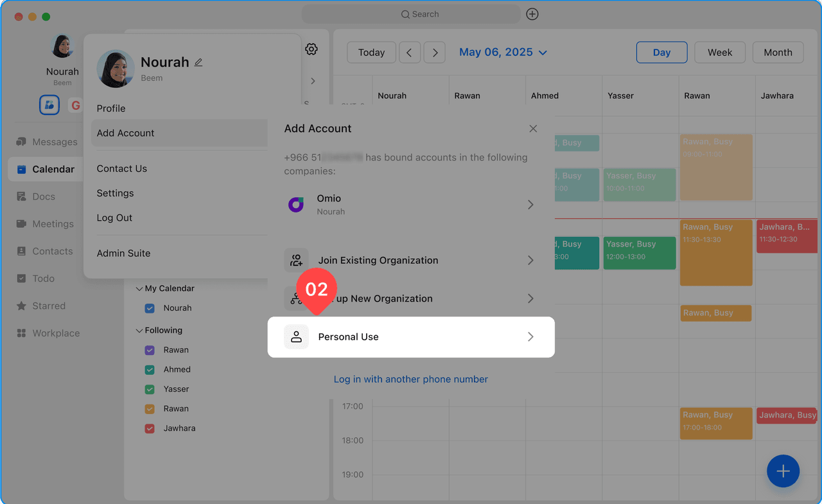Image resolution: width=822 pixels, height=504 pixels.
Task: Close the Add Account panel
Action: 533,128
